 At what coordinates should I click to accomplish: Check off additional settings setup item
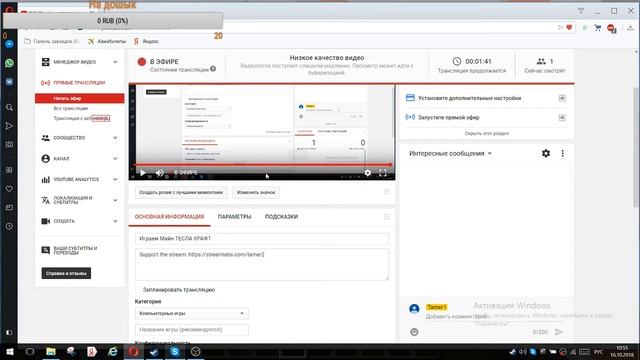[562, 98]
